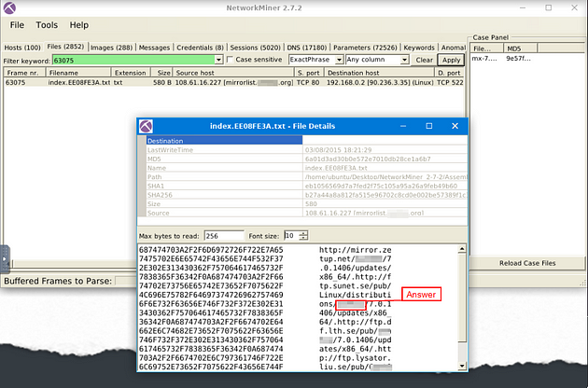The width and height of the screenshot is (588, 388).
Task: Sort by Destination host column header
Action: 379,73
